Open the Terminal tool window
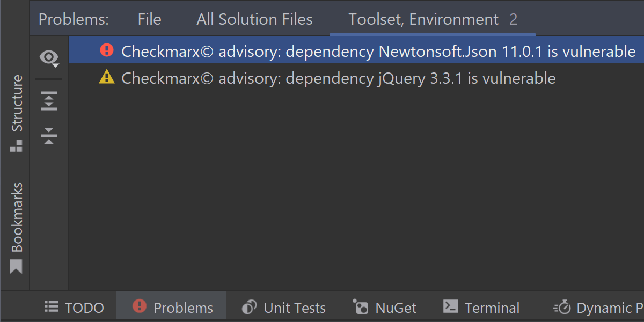Viewport: 644px width, 322px height. (481, 308)
